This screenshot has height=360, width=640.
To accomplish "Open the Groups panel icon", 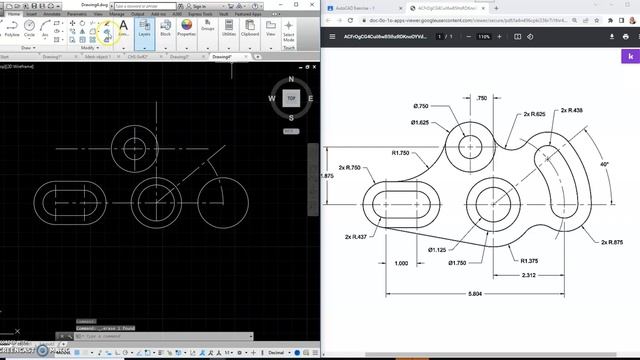I will pos(207,25).
